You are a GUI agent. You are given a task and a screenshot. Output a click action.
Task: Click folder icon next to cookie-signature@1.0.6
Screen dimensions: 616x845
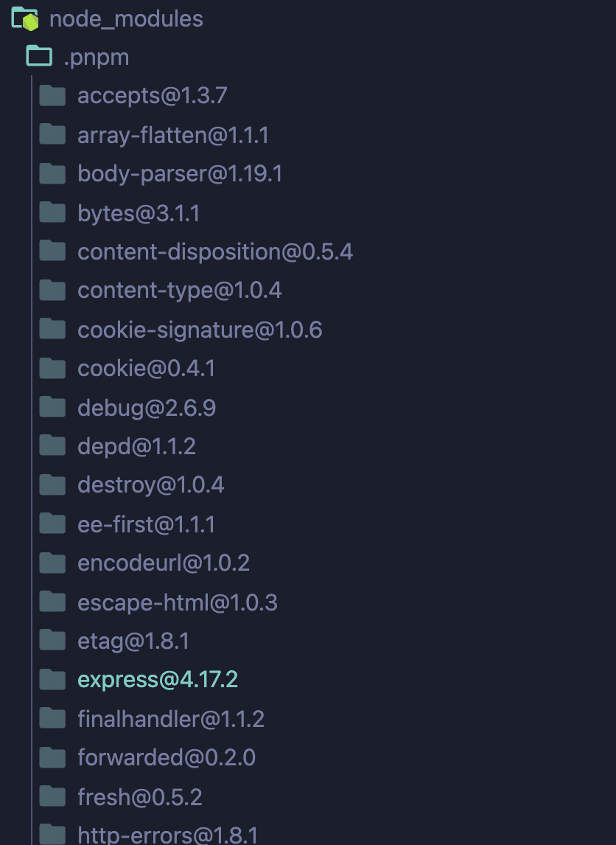tap(52, 330)
